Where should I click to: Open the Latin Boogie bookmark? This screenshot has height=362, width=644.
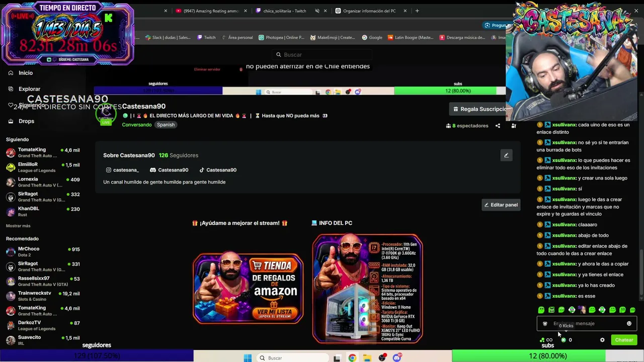coord(411,37)
